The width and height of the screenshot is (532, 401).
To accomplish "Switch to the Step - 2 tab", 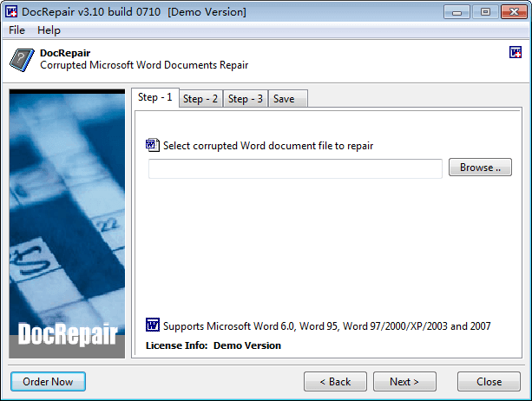I will click(x=200, y=99).
